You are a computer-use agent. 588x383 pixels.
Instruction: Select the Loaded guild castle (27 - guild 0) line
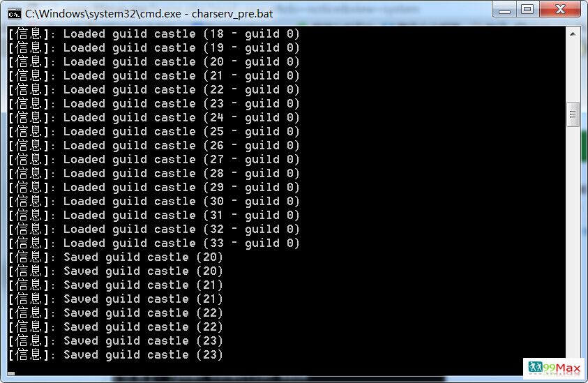153,160
